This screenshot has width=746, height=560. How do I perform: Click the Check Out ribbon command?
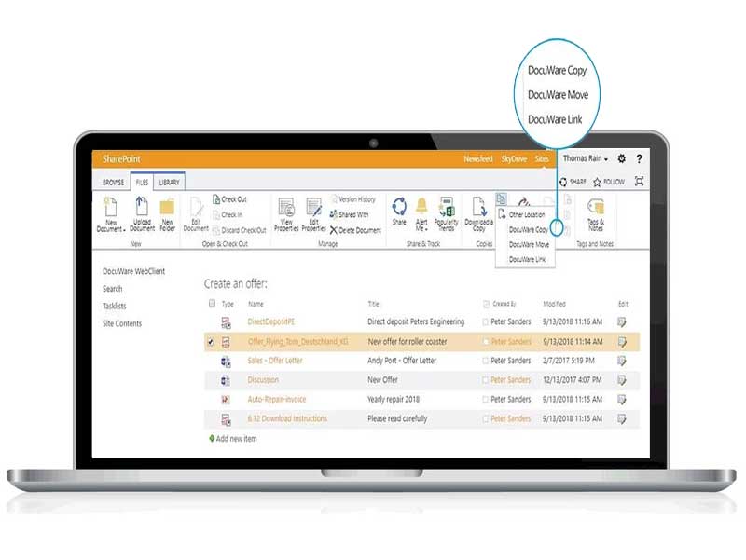[x=229, y=199]
